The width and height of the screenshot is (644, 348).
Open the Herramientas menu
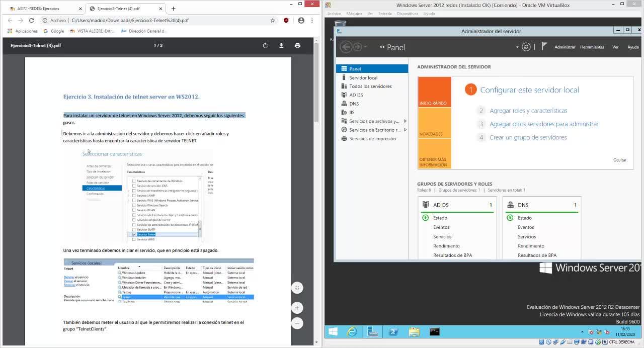point(592,47)
